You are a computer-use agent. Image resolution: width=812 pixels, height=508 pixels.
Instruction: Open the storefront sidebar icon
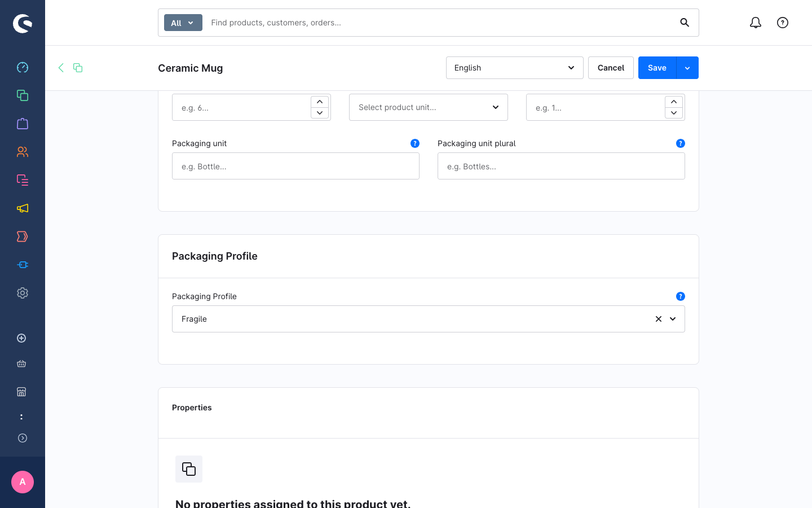click(21, 392)
